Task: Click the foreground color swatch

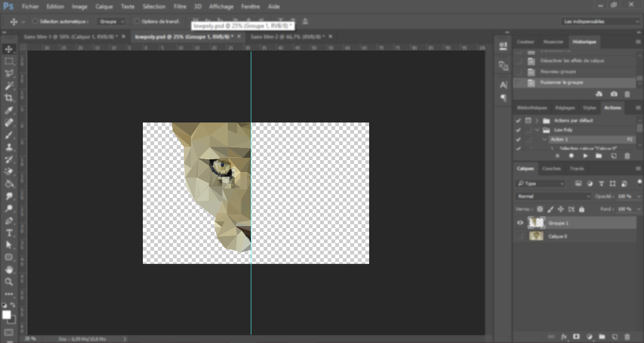Action: pos(7,315)
